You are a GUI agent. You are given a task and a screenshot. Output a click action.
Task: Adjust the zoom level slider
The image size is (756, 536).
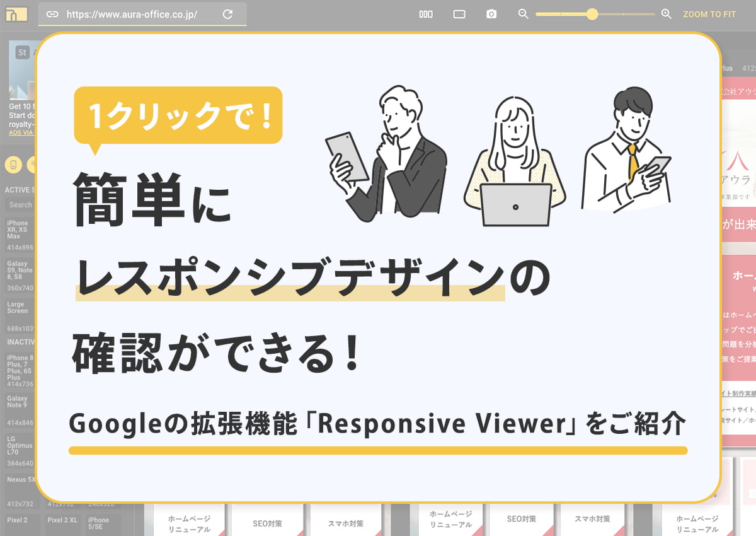pos(593,13)
